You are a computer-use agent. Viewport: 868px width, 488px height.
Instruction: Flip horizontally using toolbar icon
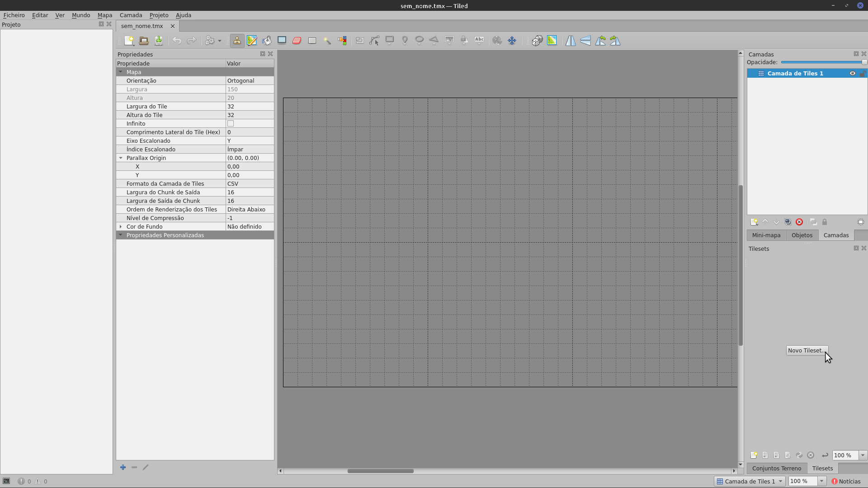pos(571,41)
